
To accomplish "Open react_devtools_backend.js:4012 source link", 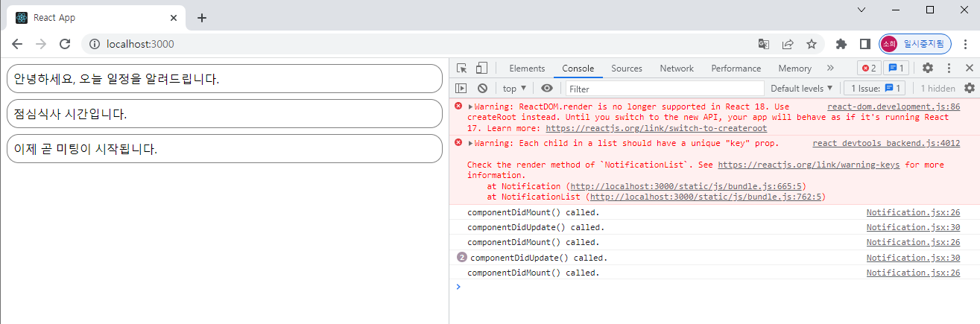I will [x=886, y=144].
